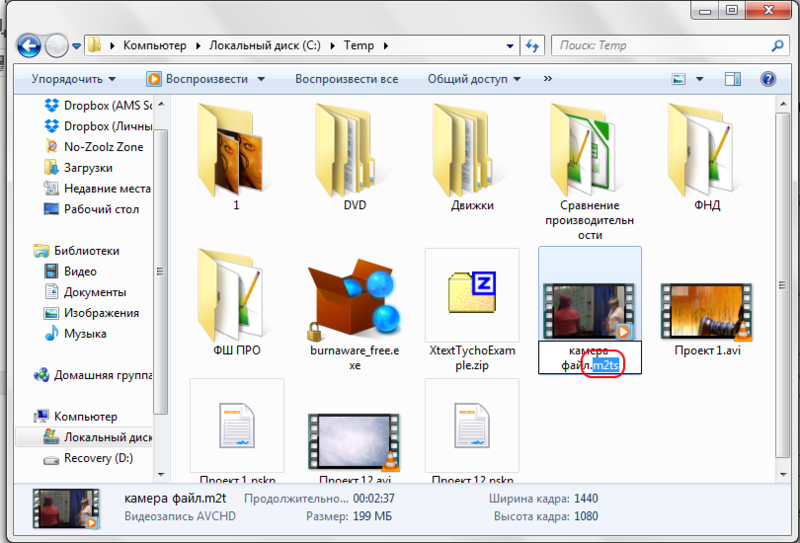This screenshot has width=800, height=543.
Task: Select the Проект 12.avi video thumbnail
Action: [354, 441]
